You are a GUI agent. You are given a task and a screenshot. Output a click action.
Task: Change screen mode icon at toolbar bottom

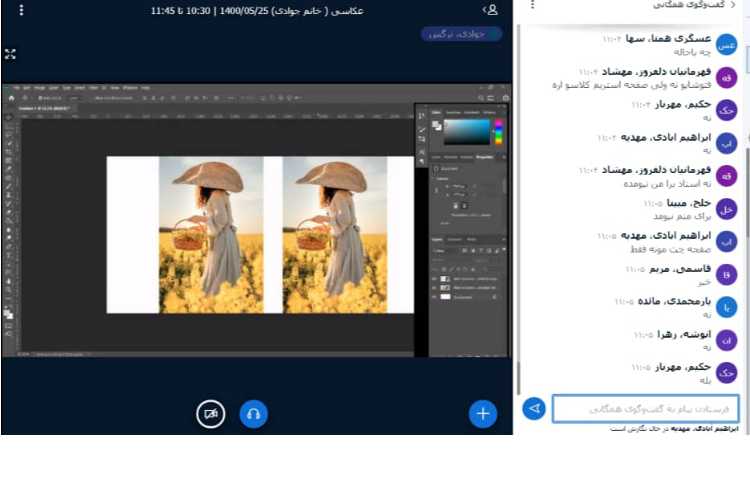click(9, 334)
